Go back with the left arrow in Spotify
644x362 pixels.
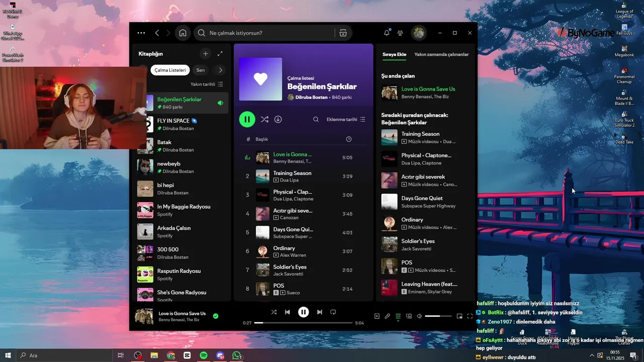tap(157, 33)
